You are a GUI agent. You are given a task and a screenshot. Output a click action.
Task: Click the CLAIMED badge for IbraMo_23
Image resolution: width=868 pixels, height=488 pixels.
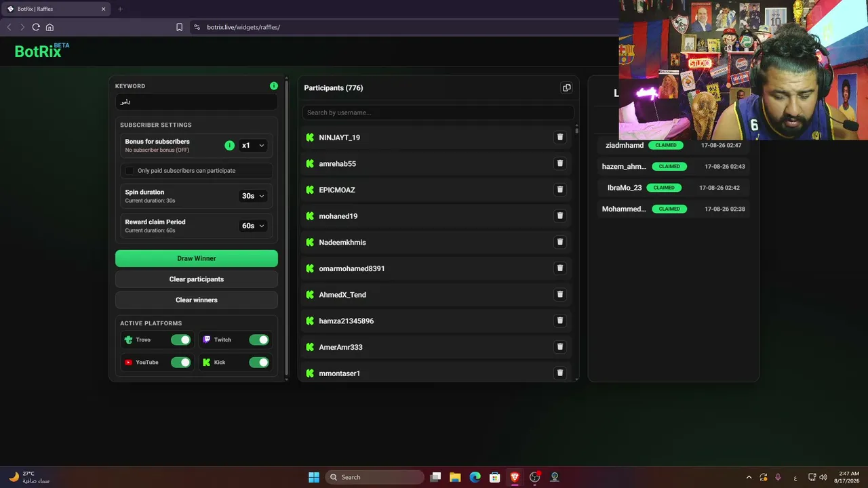coord(664,188)
